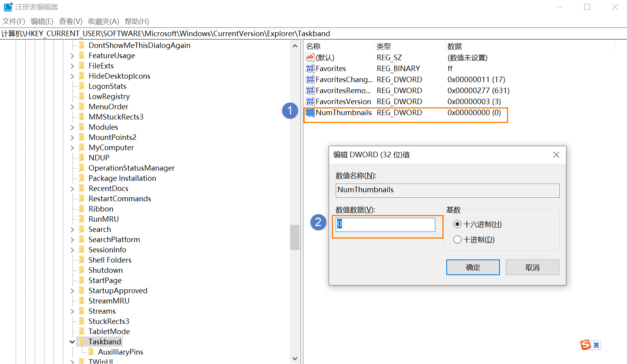Expand the MenuOrder tree node

(x=72, y=107)
